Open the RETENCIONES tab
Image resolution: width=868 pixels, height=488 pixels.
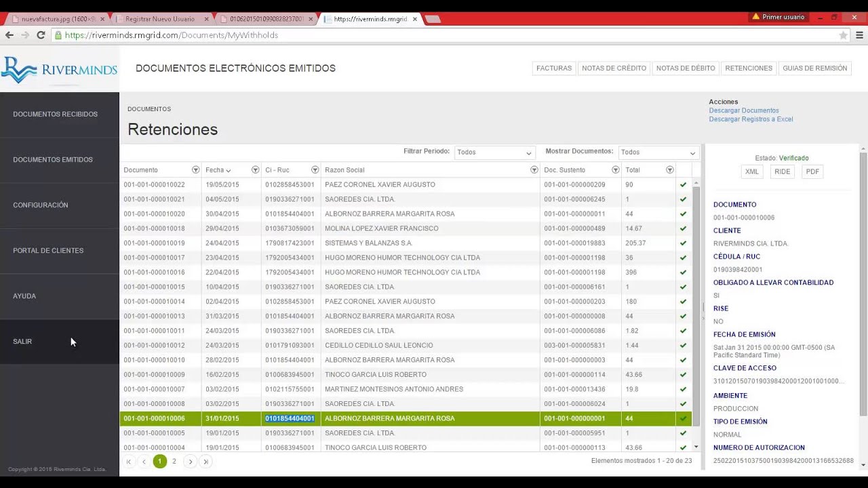point(749,68)
